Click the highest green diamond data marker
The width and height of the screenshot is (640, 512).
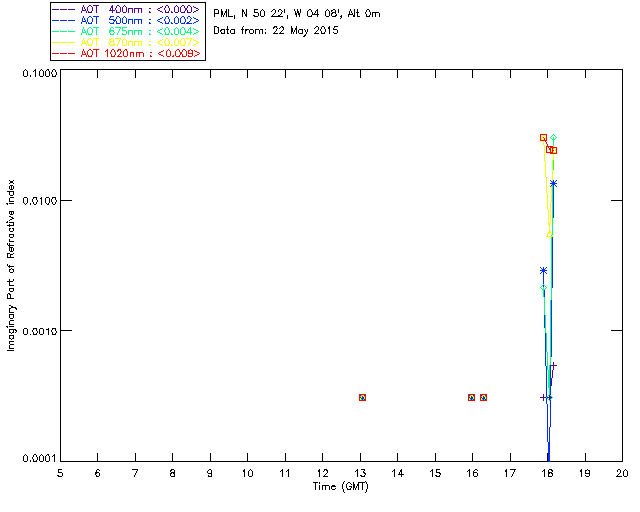(553, 138)
